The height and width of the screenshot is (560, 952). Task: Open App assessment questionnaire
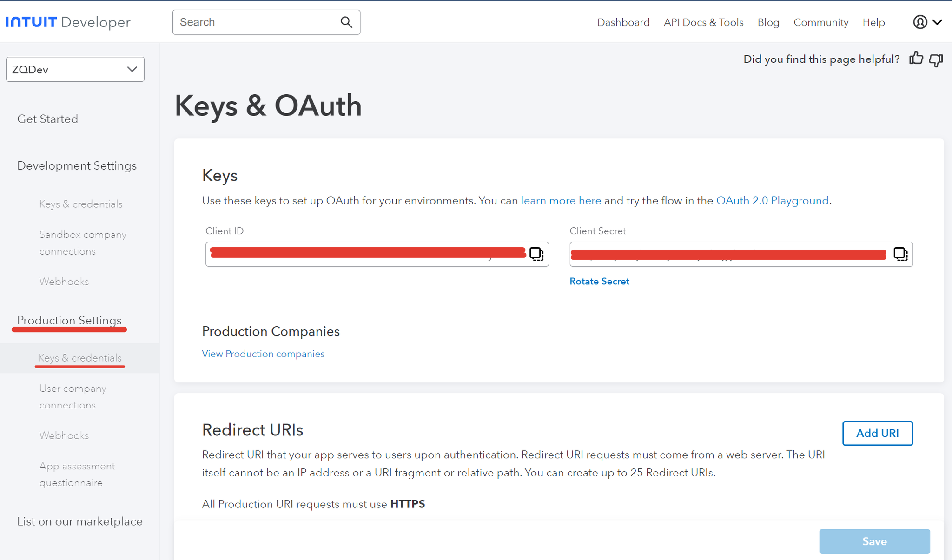click(77, 474)
